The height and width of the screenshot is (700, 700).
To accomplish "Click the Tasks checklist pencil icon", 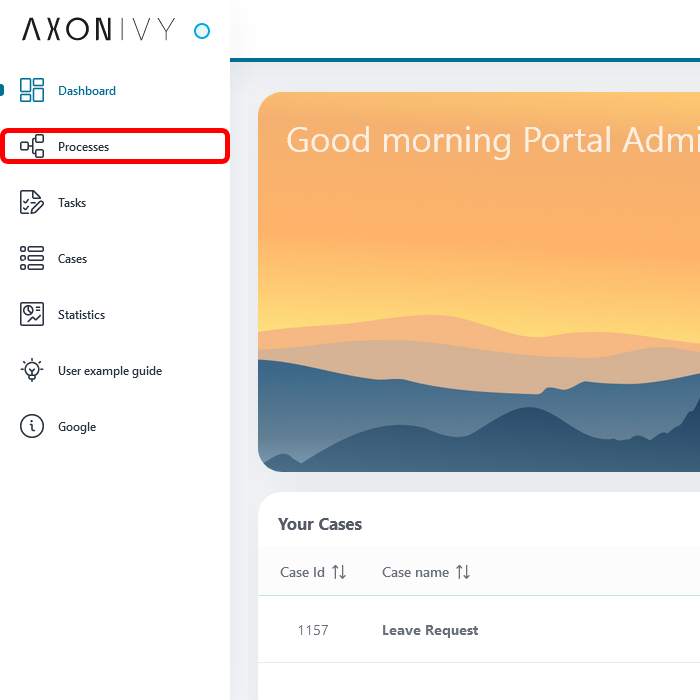I will [x=32, y=202].
